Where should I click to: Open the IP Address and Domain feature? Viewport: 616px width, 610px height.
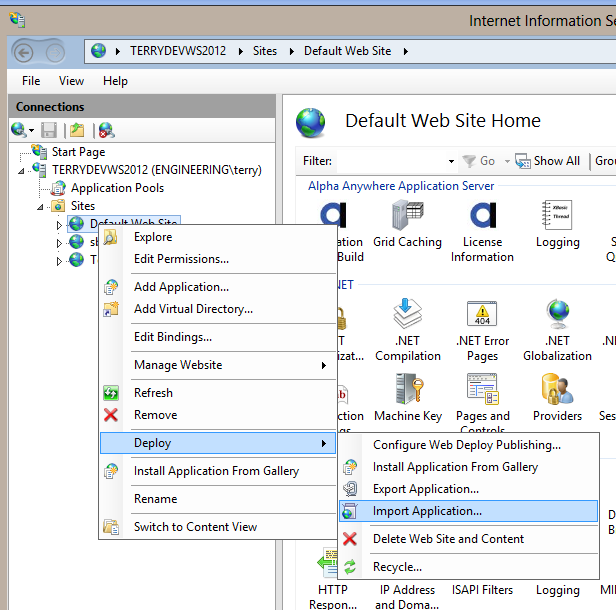[x=407, y=597]
